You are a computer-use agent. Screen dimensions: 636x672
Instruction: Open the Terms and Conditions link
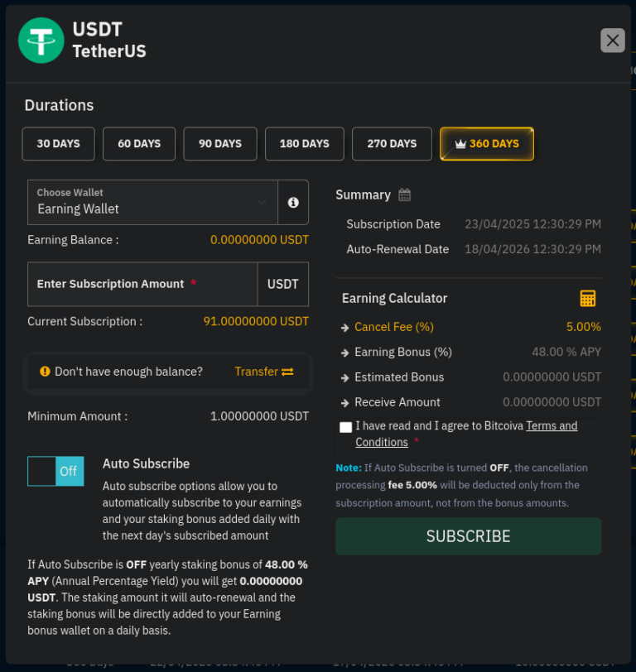(551, 426)
